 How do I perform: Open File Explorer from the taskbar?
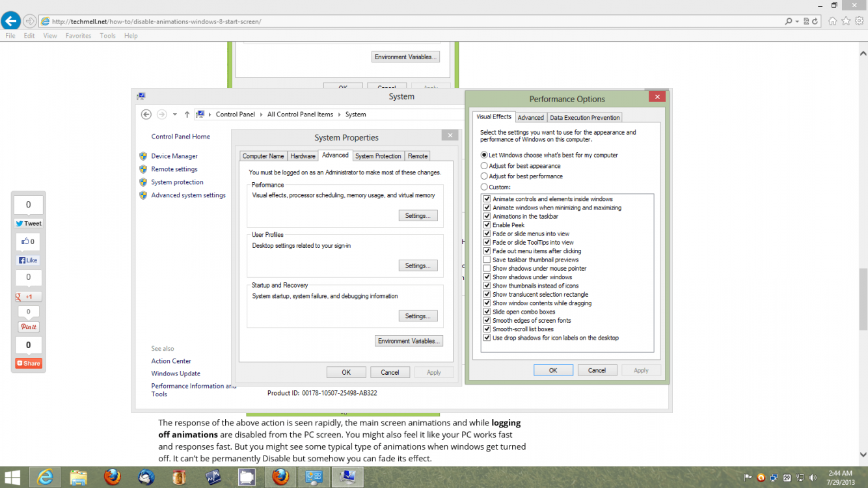(x=79, y=477)
